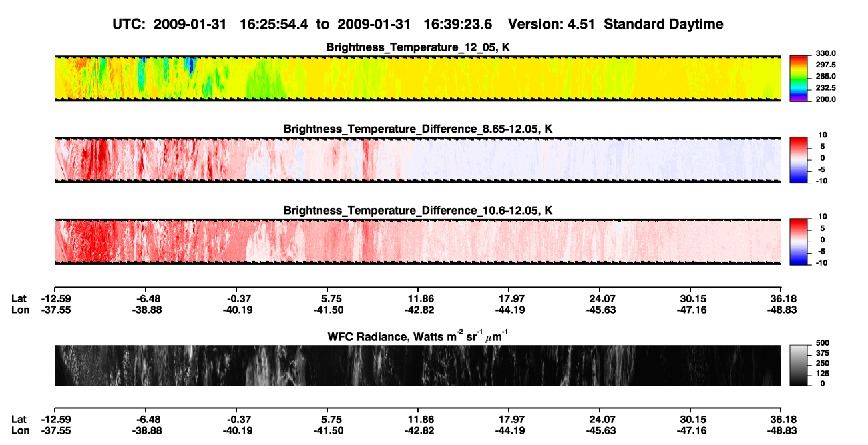Click the '375' WFC scale label

821,353
